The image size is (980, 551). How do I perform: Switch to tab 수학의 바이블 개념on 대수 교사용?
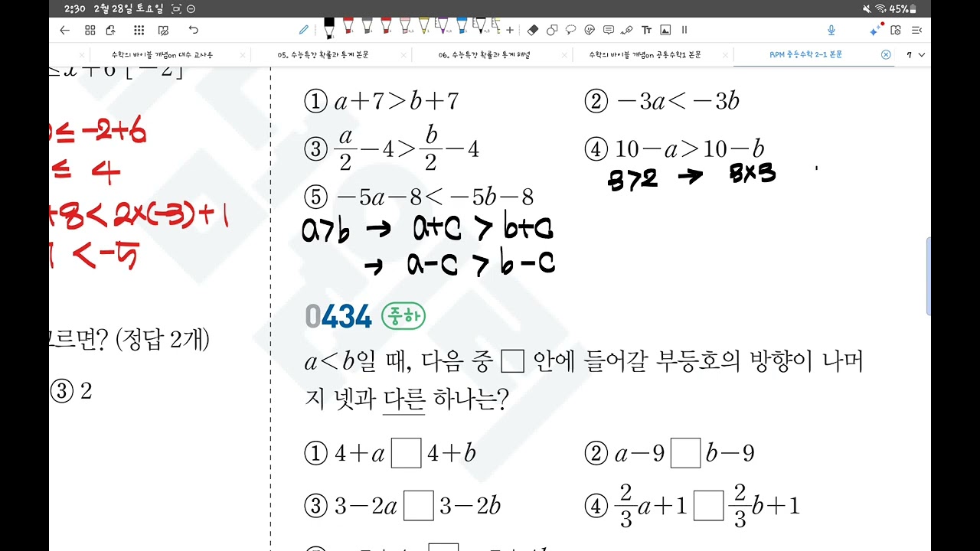[162, 55]
